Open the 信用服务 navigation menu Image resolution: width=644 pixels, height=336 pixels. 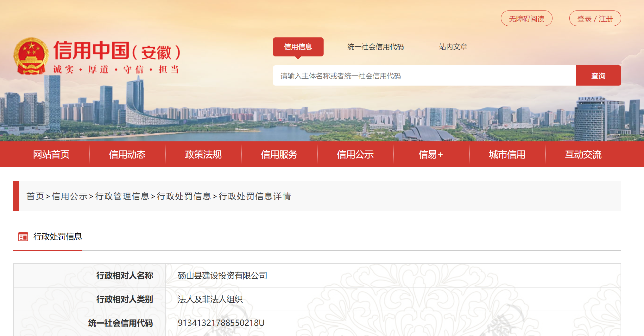click(279, 154)
